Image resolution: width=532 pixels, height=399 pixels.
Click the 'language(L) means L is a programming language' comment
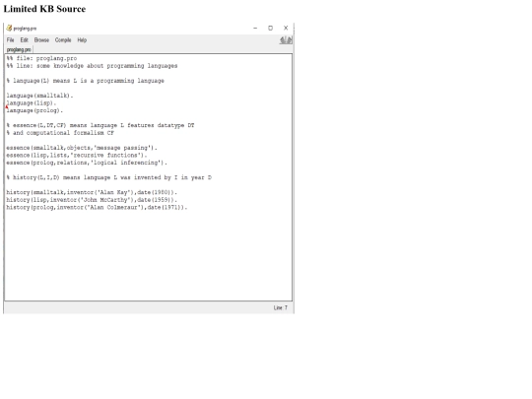pos(85,81)
